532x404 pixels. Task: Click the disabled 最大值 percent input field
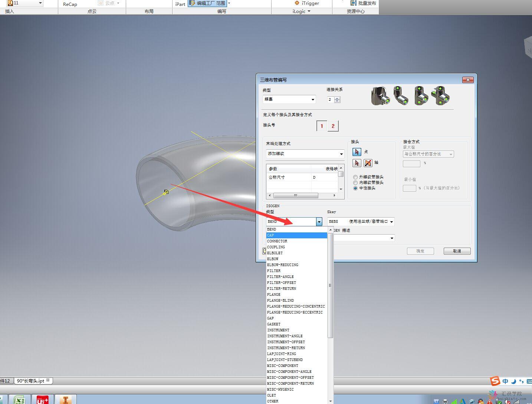coord(411,163)
